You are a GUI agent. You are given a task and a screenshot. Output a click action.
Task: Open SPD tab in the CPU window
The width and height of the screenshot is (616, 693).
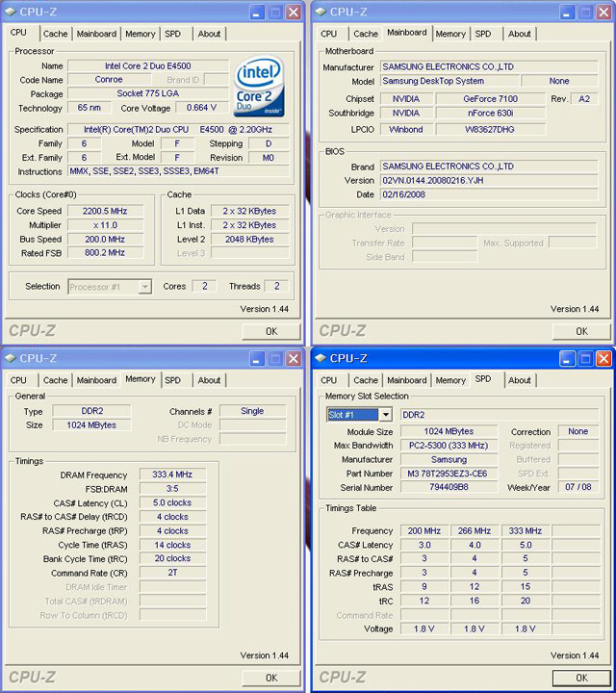[173, 34]
